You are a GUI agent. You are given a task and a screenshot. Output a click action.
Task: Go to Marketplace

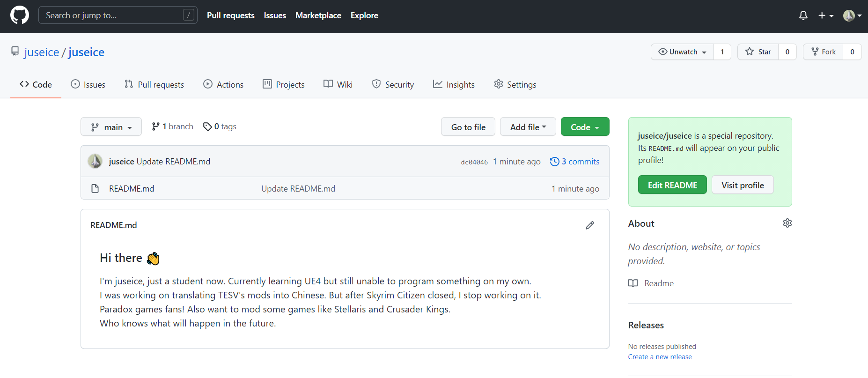[x=318, y=15]
